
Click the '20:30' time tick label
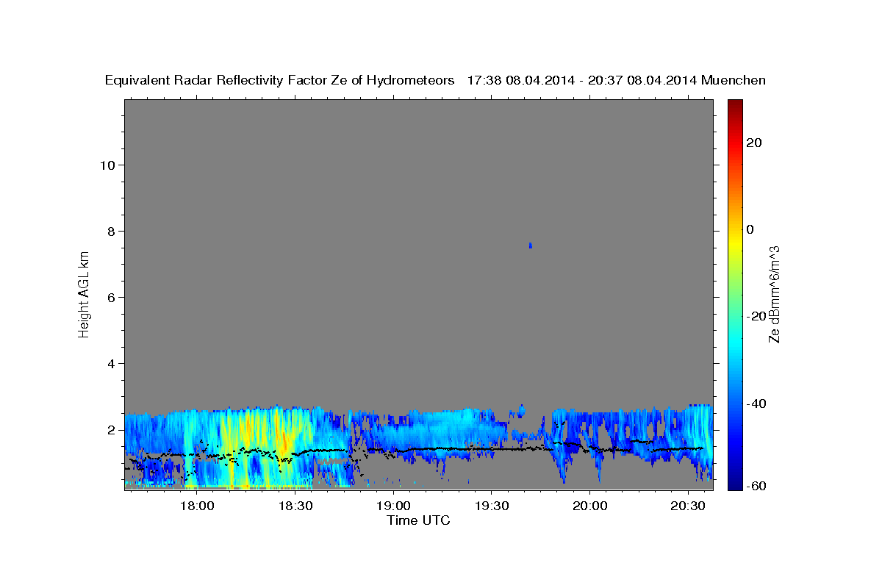(688, 506)
